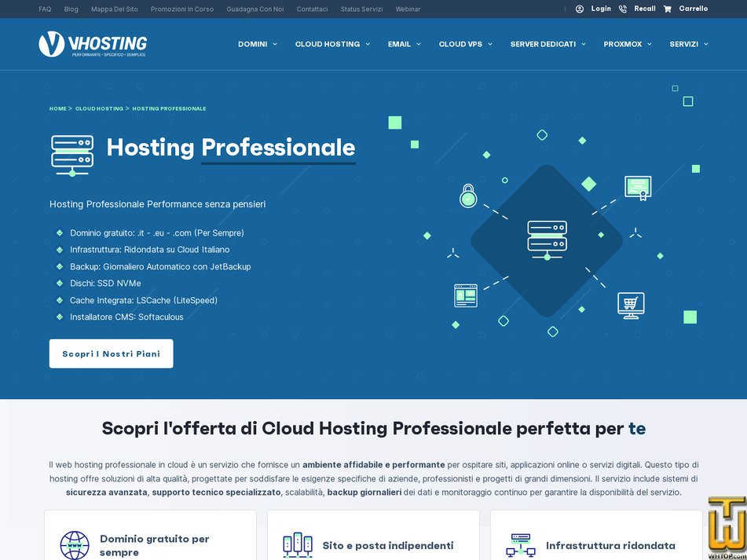Open the Promozioni In Corso link
Viewport: 747px width, 560px height.
click(182, 9)
